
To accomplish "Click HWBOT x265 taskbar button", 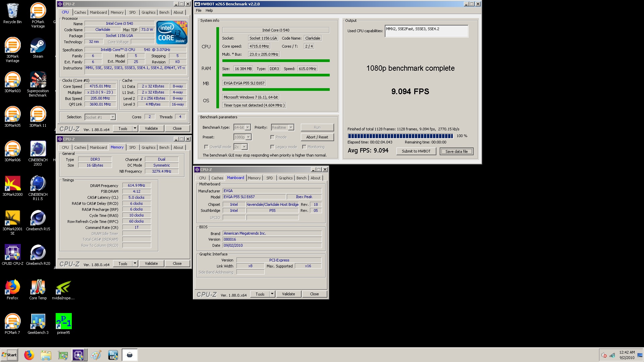I will click(x=129, y=355).
